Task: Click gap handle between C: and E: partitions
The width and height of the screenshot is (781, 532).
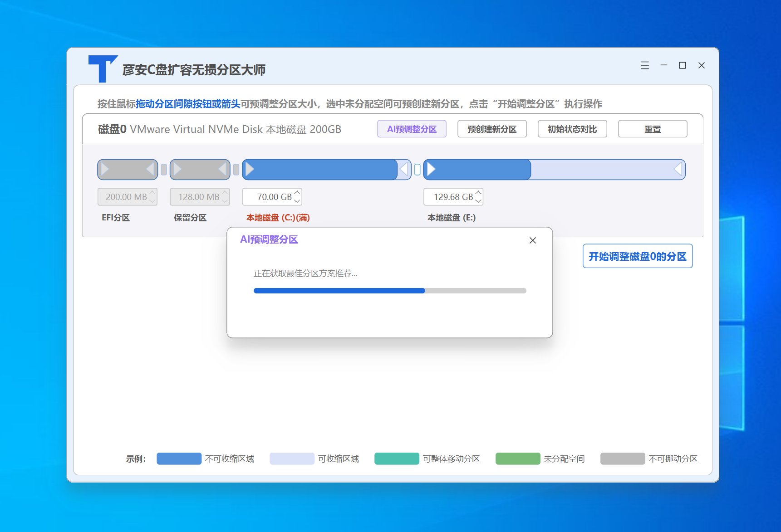Action: tap(418, 170)
